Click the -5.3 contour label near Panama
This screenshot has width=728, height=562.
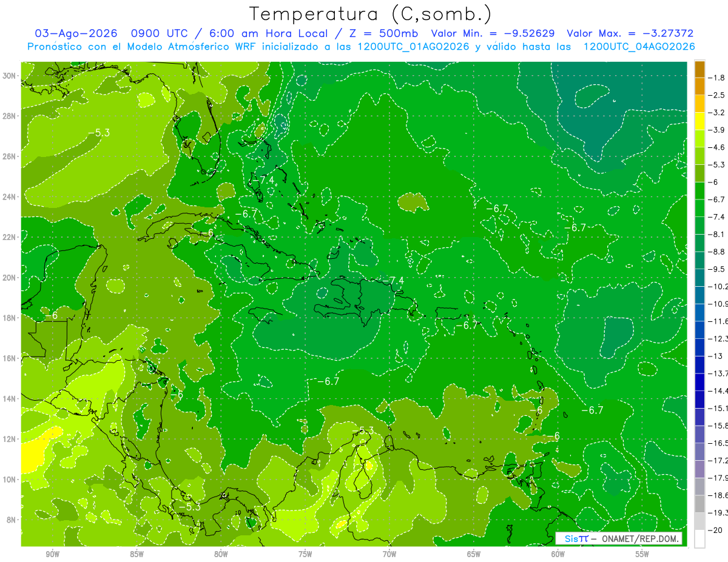pyautogui.click(x=189, y=507)
